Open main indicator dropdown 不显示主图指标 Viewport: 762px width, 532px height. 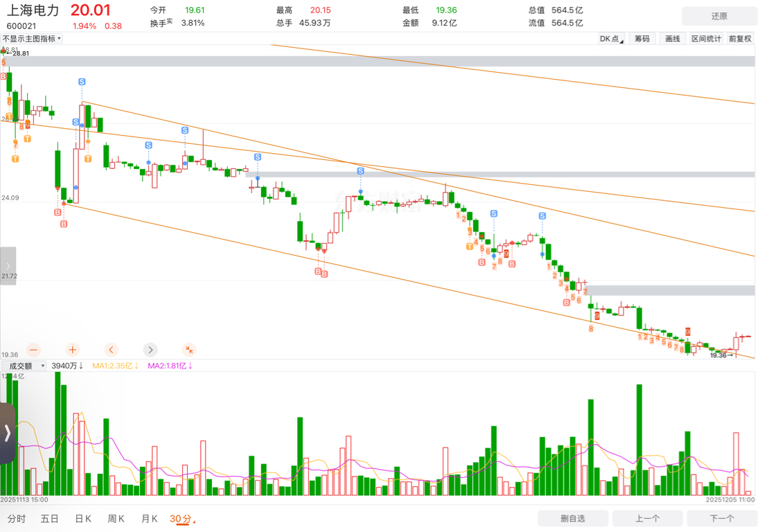[x=32, y=39]
